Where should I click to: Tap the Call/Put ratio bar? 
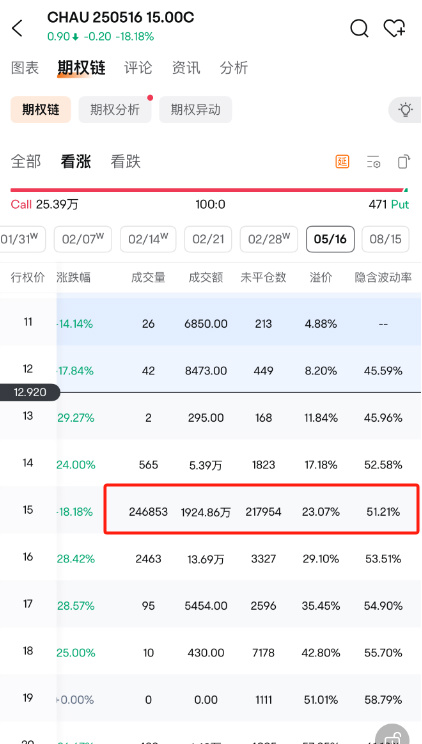click(209, 190)
